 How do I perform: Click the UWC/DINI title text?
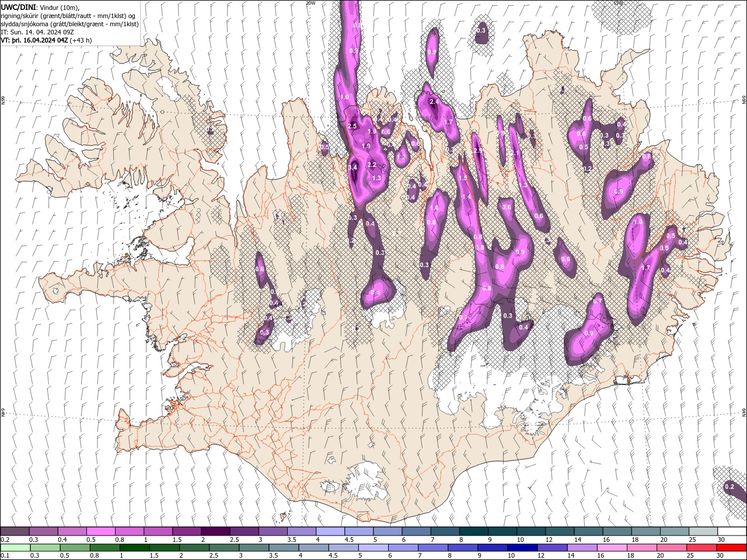(x=17, y=6)
